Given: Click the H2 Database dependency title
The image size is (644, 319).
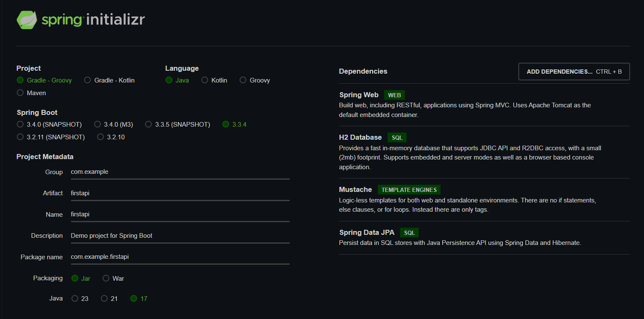Looking at the screenshot, I should [360, 137].
